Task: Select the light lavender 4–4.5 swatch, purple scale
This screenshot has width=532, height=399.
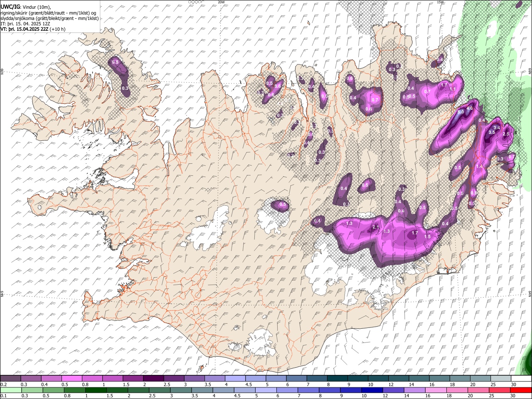Action: [x=235, y=378]
